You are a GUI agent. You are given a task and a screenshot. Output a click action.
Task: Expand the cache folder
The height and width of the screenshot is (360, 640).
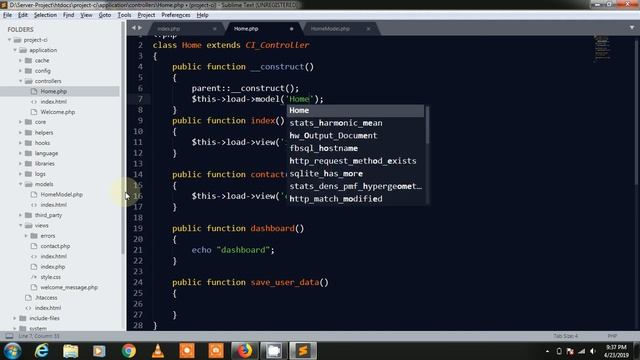[21, 60]
